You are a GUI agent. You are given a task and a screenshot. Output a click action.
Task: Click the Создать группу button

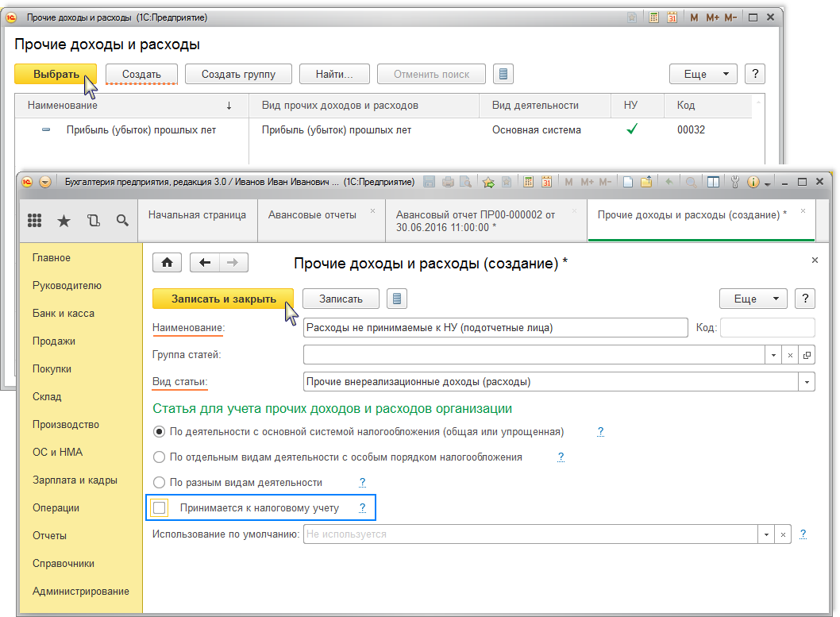[x=238, y=74]
